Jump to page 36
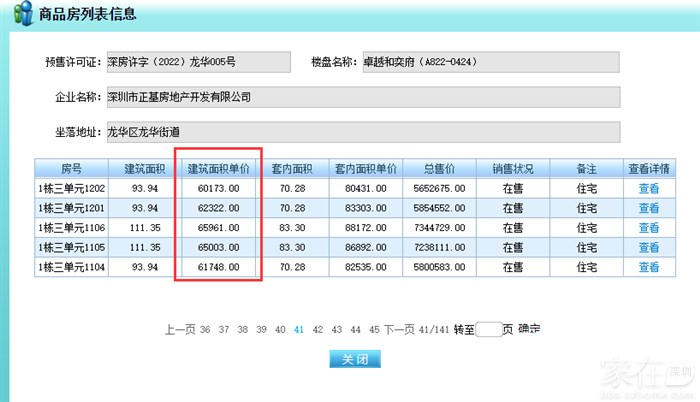Viewport: 700px width, 402px height. pos(205,329)
